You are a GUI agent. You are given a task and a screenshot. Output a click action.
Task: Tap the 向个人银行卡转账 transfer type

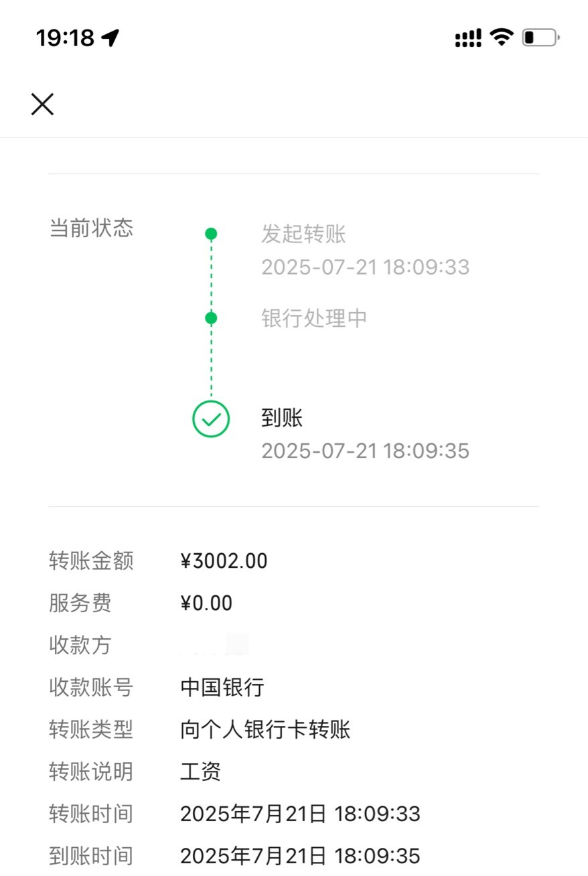point(265,729)
